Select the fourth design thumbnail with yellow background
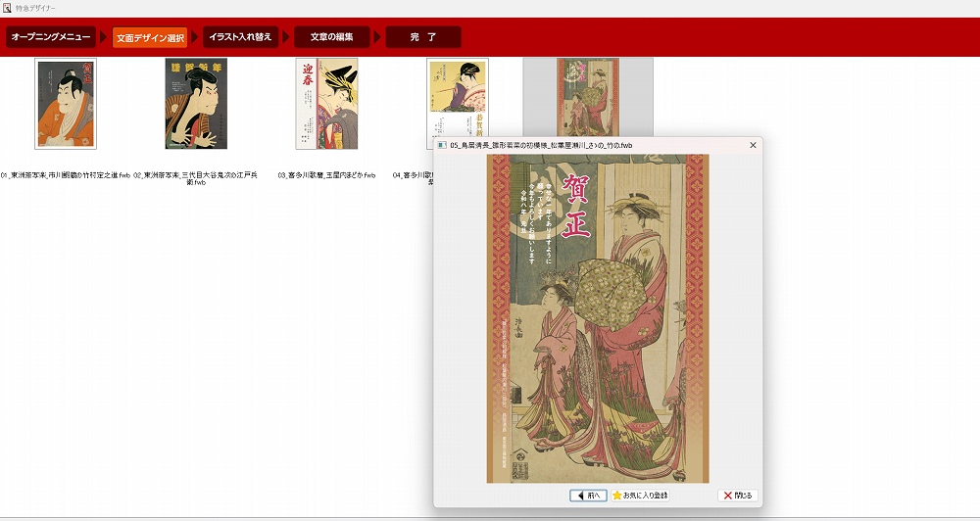This screenshot has width=980, height=521. point(457,98)
